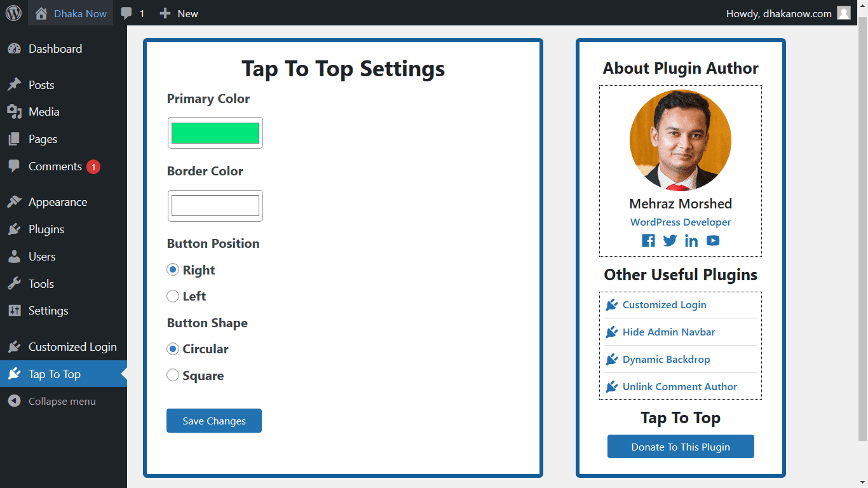
Task: Click the Posts pushpin icon
Action: tap(14, 85)
